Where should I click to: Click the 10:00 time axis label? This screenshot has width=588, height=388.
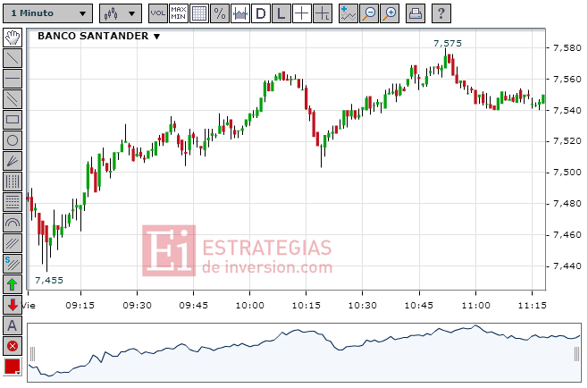point(249,306)
